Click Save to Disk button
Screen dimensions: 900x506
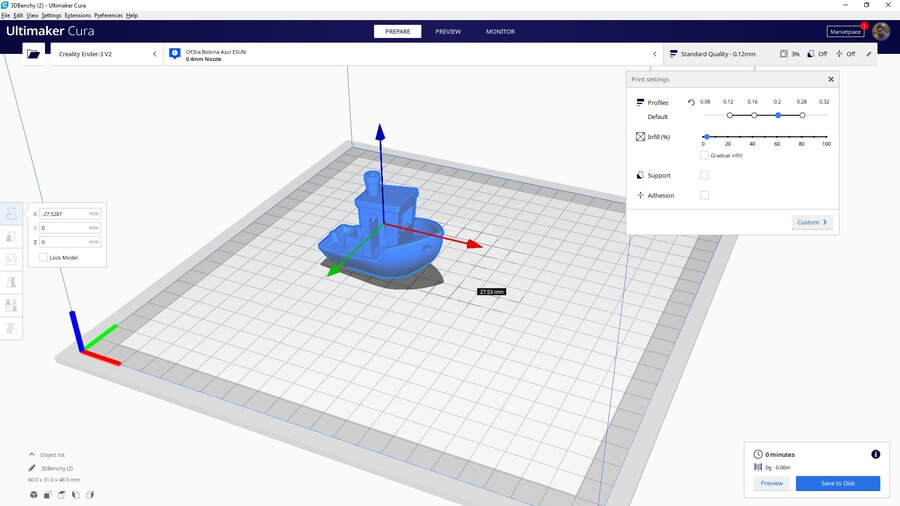pos(837,483)
